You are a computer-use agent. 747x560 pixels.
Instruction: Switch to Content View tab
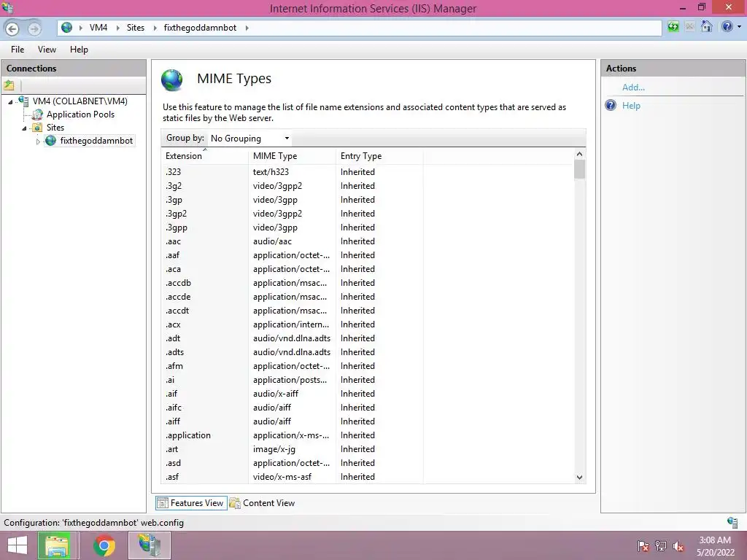click(x=263, y=503)
